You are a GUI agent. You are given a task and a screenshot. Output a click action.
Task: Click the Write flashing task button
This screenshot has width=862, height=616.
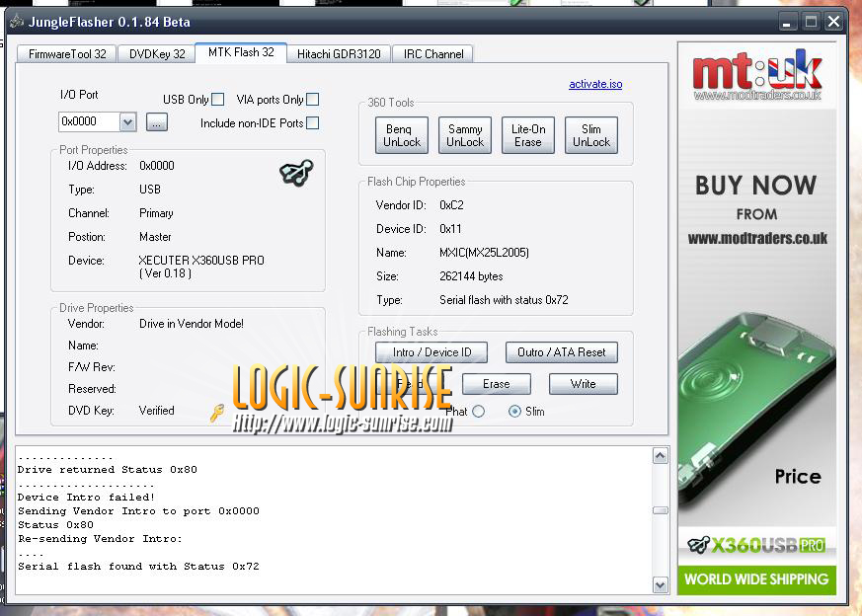(584, 384)
